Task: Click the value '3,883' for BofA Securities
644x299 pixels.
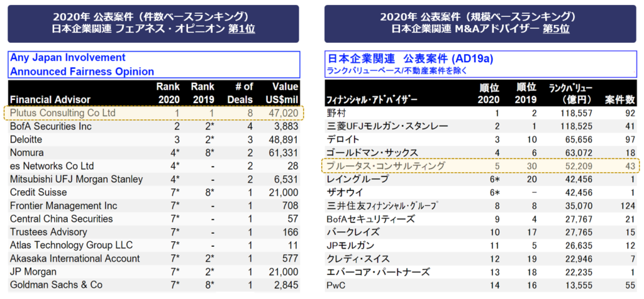Action: (x=287, y=126)
